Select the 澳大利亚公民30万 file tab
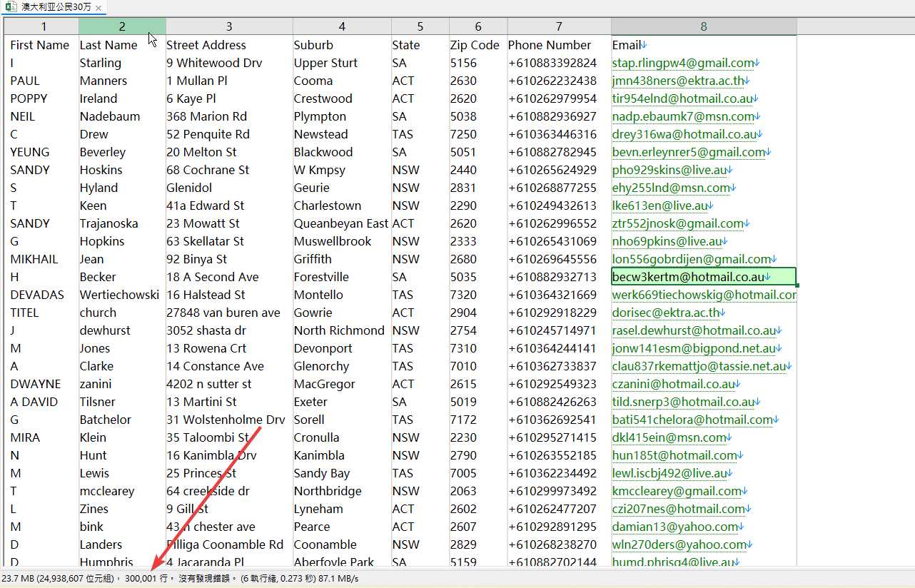 54,7
